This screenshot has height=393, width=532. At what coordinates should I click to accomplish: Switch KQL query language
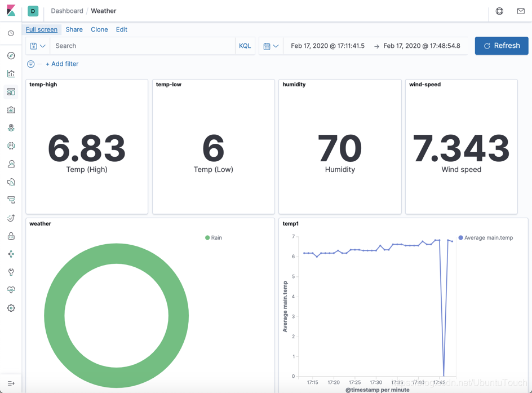click(x=245, y=46)
